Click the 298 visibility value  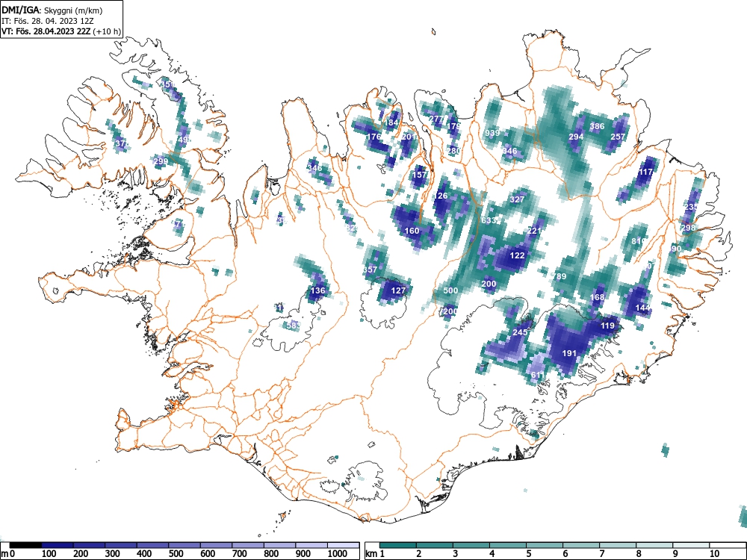688,228
